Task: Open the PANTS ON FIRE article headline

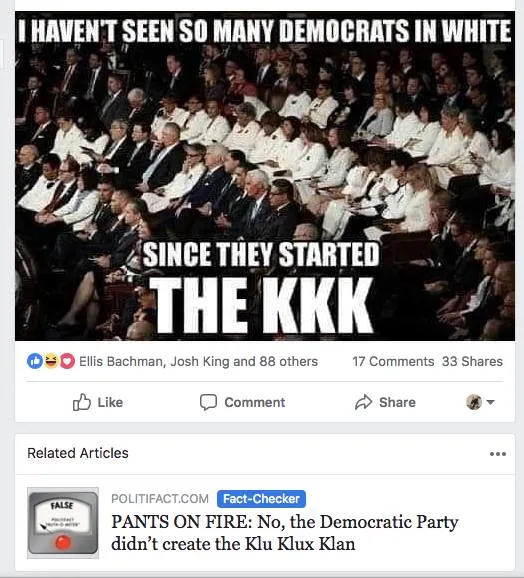Action: 284,533
